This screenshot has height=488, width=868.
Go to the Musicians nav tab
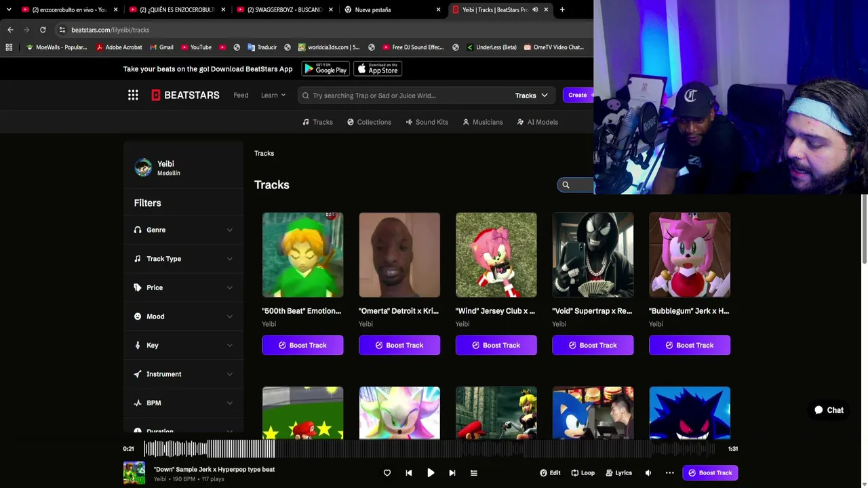483,122
